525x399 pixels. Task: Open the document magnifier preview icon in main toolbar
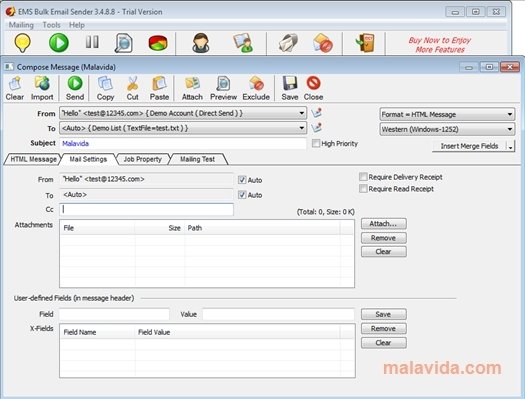click(x=124, y=43)
